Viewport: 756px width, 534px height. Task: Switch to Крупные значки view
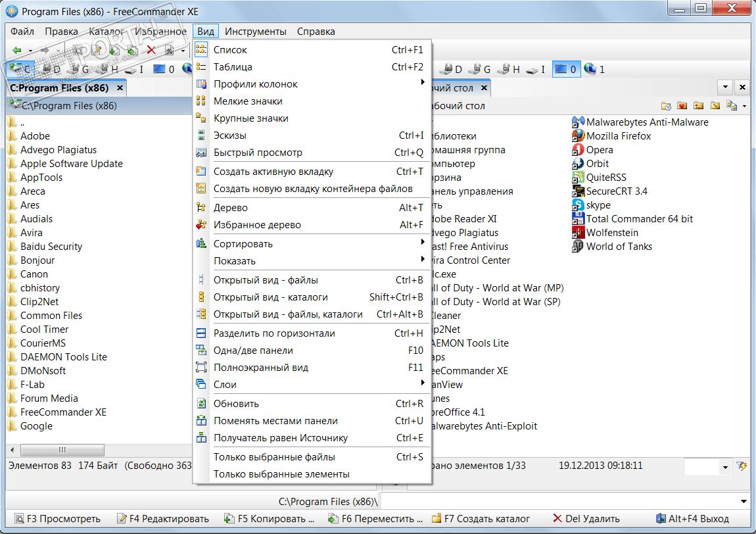312,118
